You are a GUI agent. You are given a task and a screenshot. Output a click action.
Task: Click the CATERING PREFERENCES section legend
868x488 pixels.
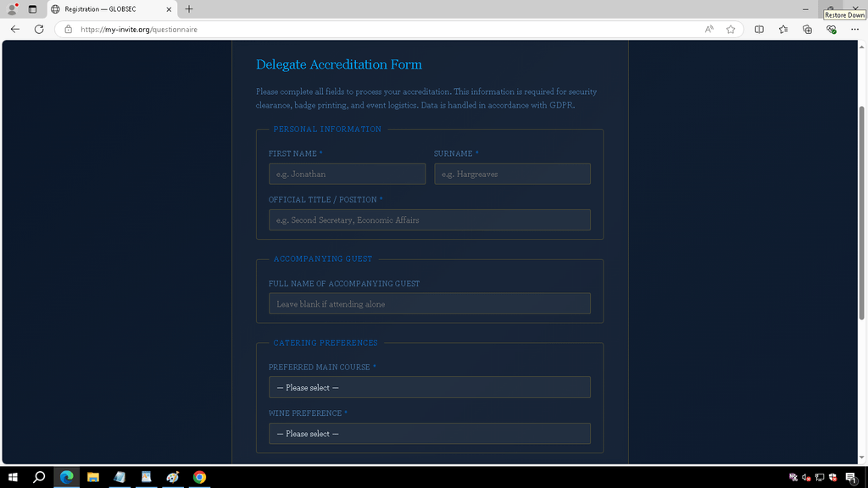pyautogui.click(x=325, y=342)
